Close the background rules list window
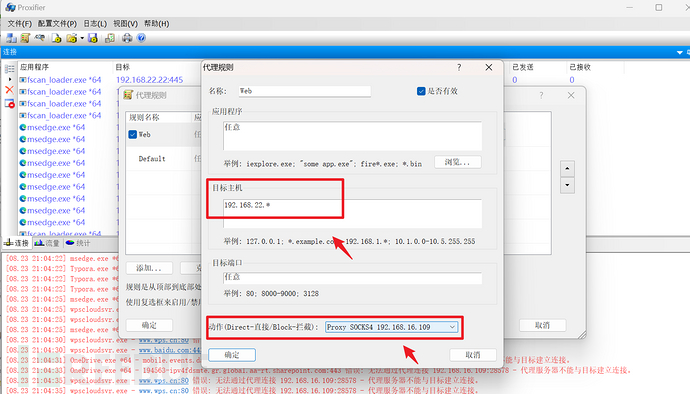 [x=571, y=95]
